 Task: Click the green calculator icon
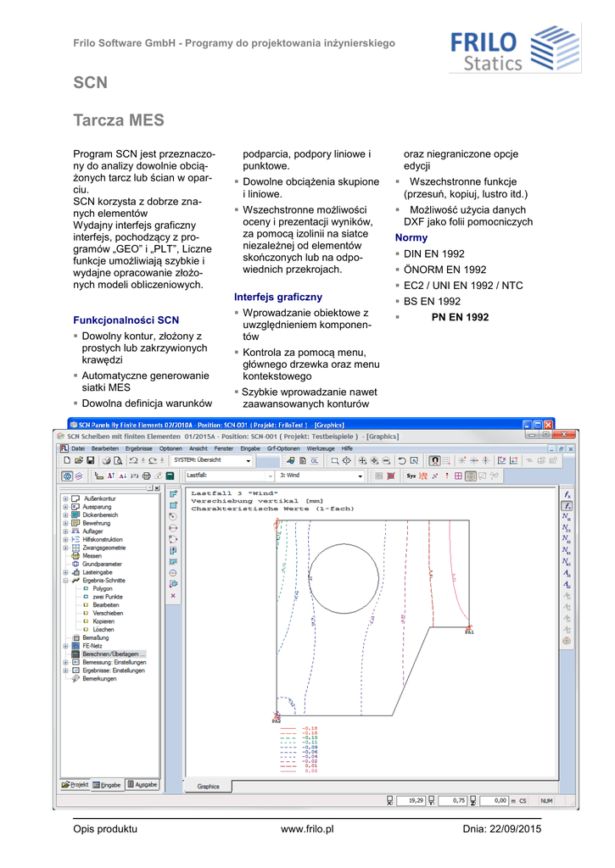coord(170,476)
